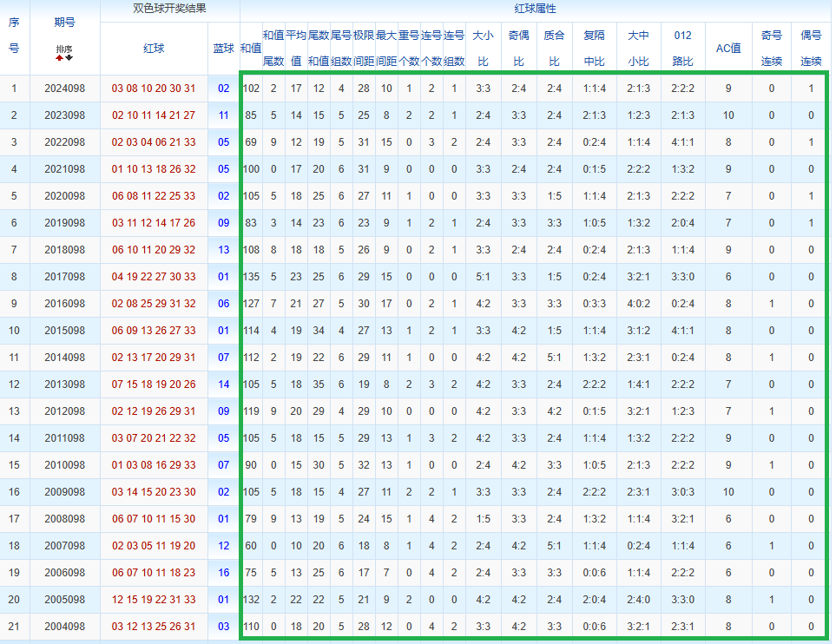Select issue number 2016098
836x644 pixels.
[64, 304]
